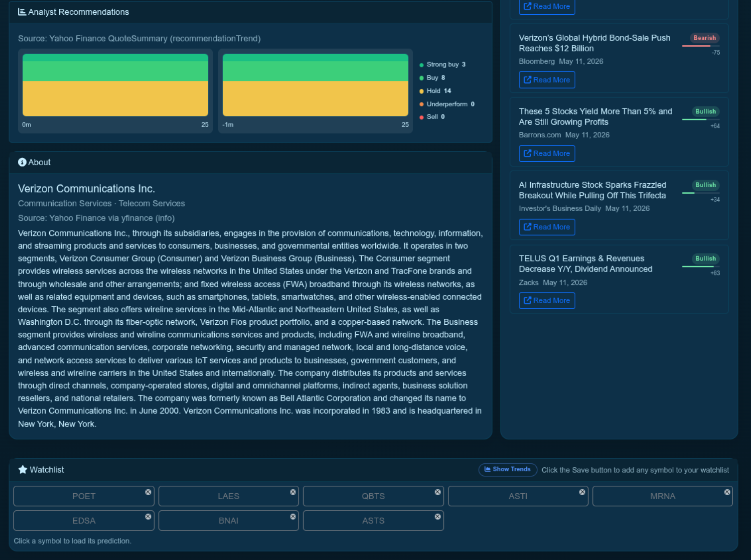This screenshot has height=560, width=751.
Task: Click the "Verizon Communications Inc." company heading
Action: [86, 188]
